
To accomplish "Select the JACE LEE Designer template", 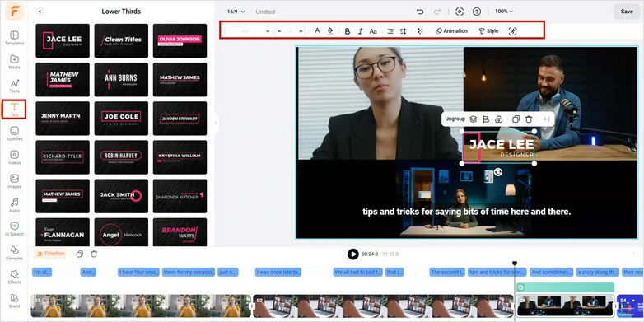I will (63, 40).
